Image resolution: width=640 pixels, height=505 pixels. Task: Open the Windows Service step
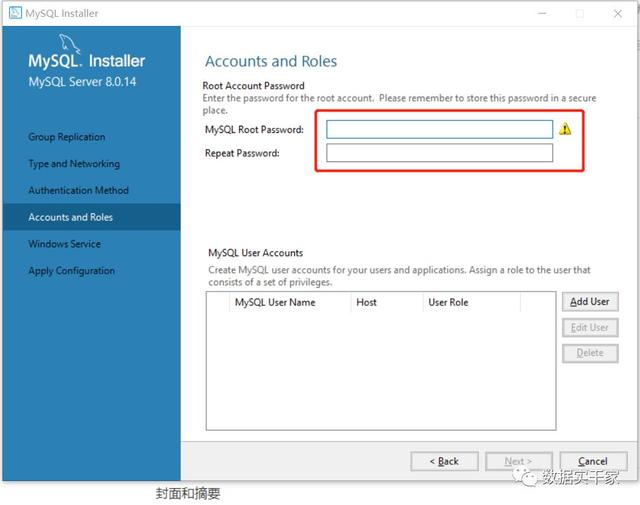pyautogui.click(x=64, y=244)
